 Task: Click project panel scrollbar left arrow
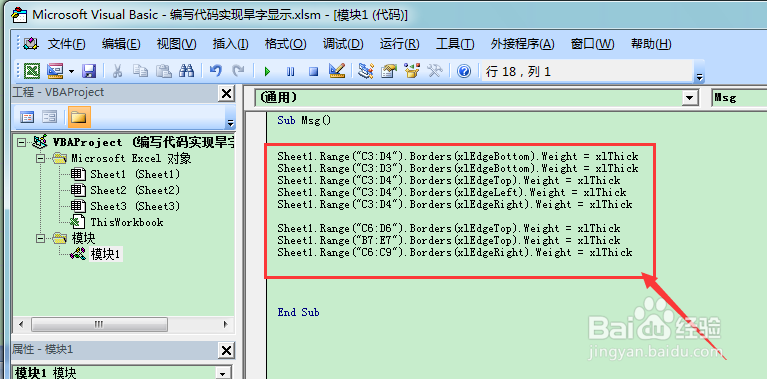tap(21, 324)
